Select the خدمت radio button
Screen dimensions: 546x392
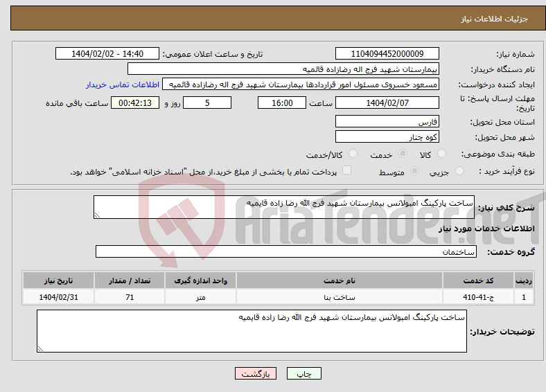pos(403,154)
